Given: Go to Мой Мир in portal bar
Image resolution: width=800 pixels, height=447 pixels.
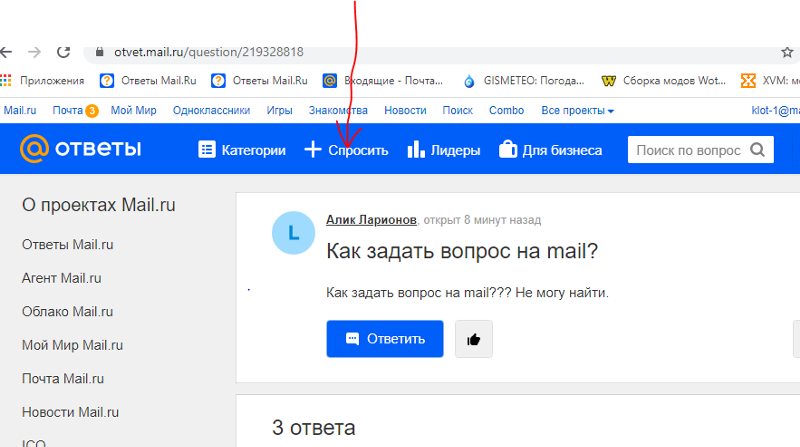Looking at the screenshot, I should pos(134,110).
